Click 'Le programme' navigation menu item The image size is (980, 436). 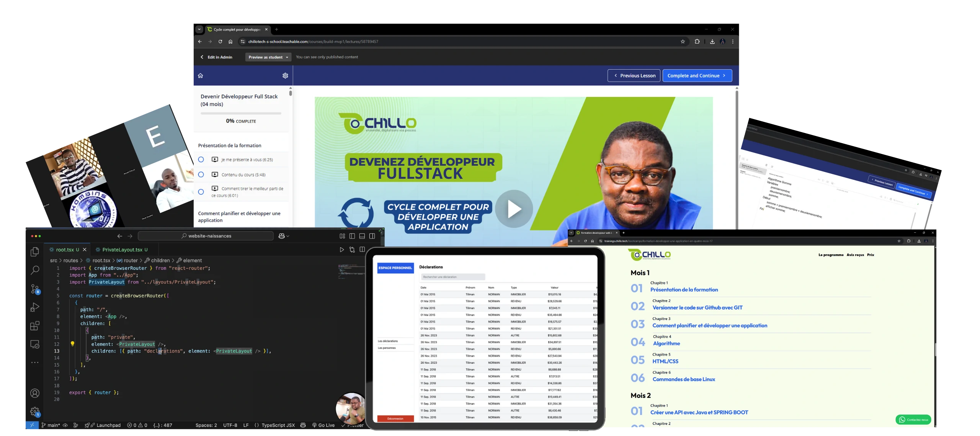831,255
